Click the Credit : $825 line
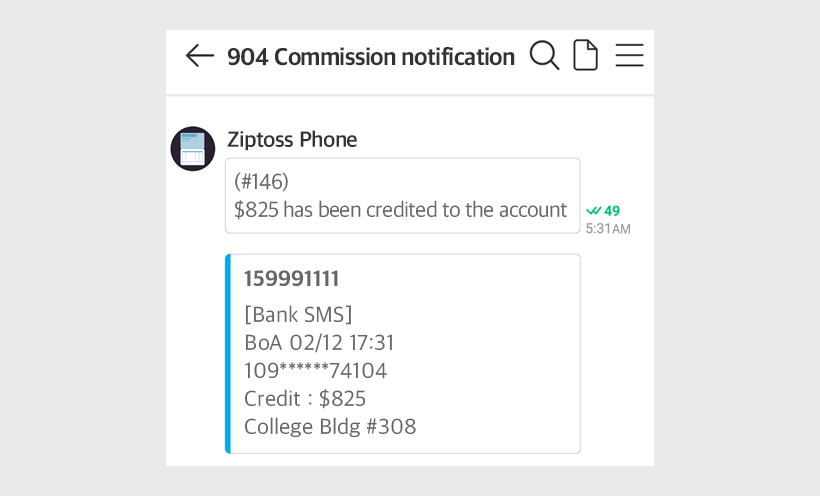The image size is (820, 496). pos(305,398)
